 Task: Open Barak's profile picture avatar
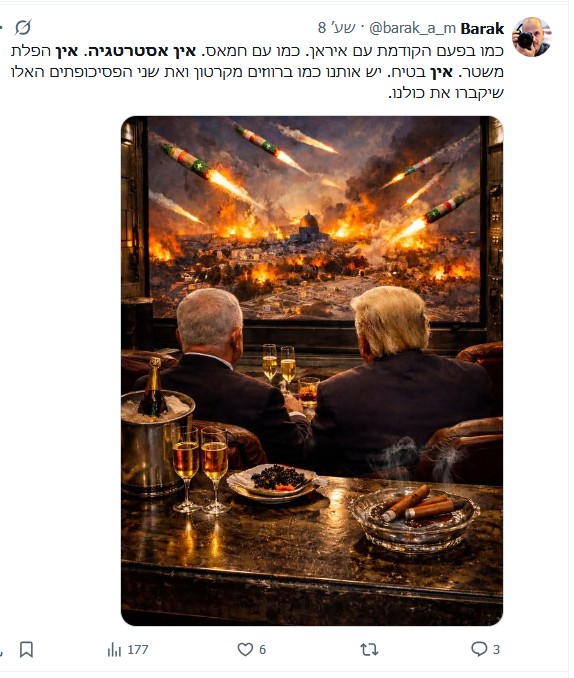tap(532, 37)
